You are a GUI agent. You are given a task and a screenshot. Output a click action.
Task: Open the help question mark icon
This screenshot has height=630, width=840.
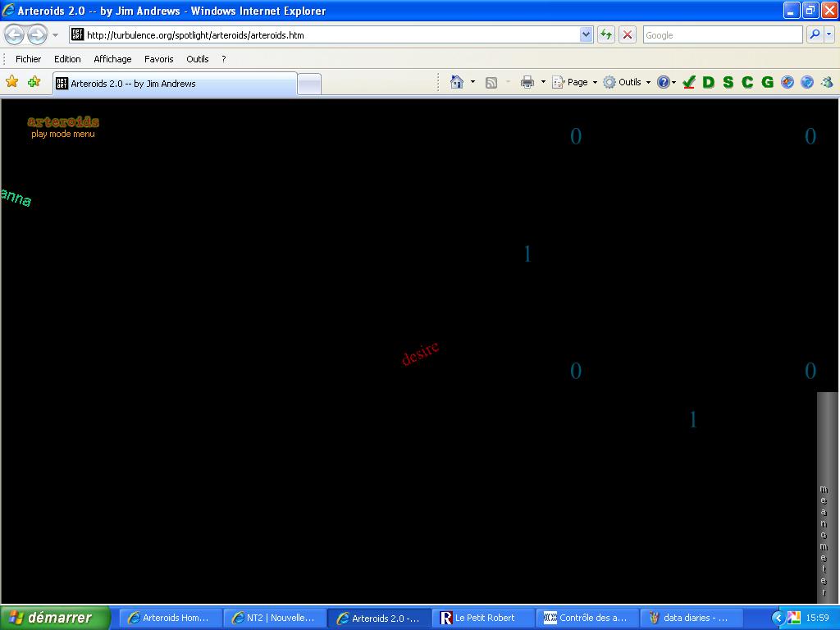coord(663,82)
